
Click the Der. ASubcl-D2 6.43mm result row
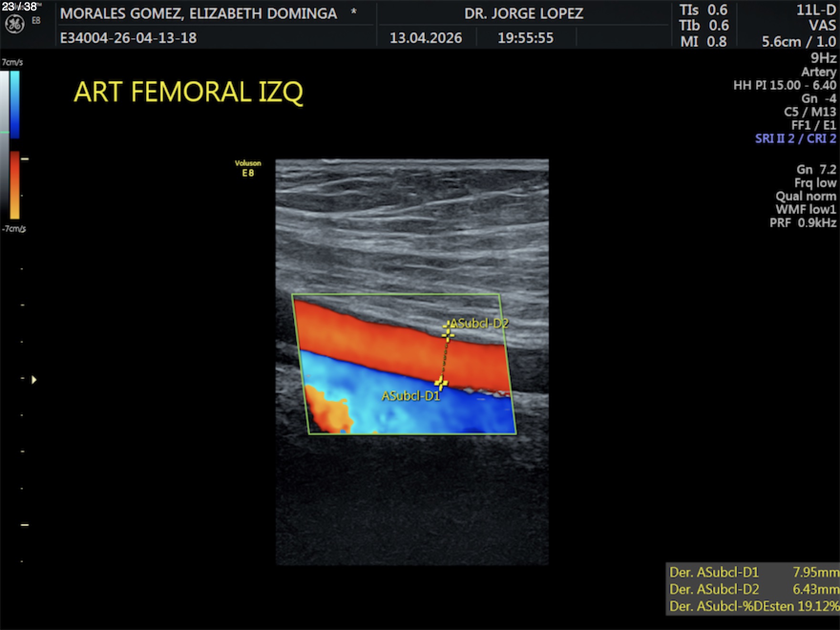click(753, 589)
